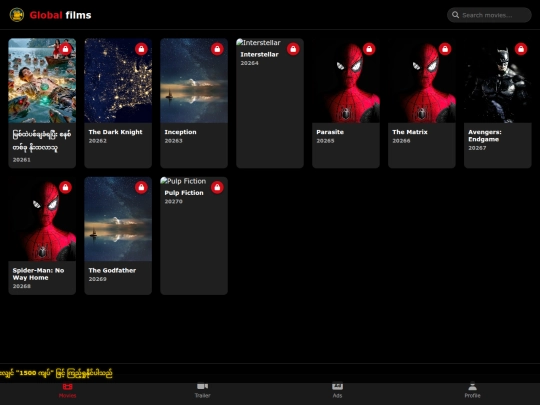Click lock icon on Interstellar card
The height and width of the screenshot is (405, 540).
coord(293,49)
